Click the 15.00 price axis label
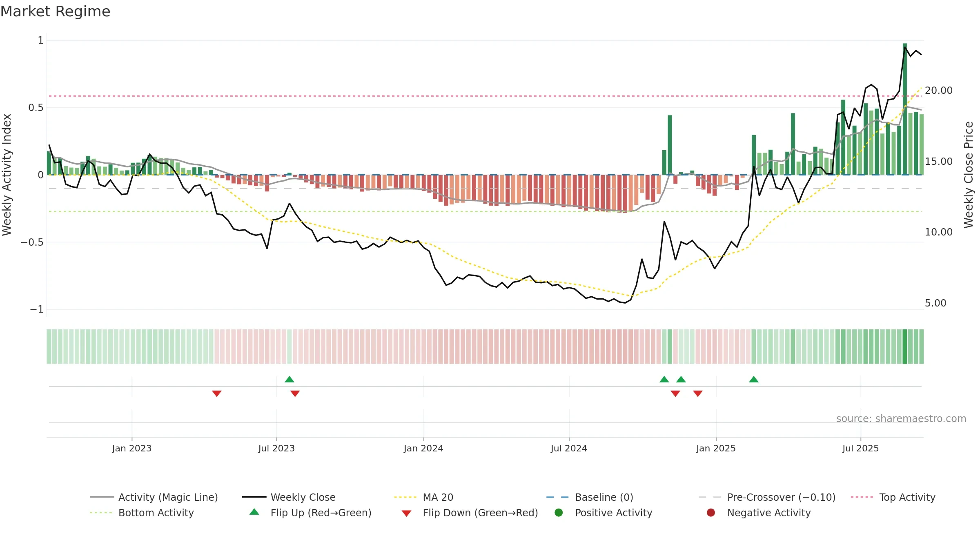 click(x=939, y=161)
